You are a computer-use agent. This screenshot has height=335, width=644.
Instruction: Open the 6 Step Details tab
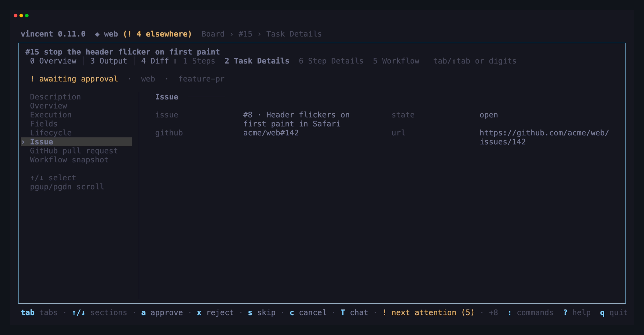[x=331, y=61]
